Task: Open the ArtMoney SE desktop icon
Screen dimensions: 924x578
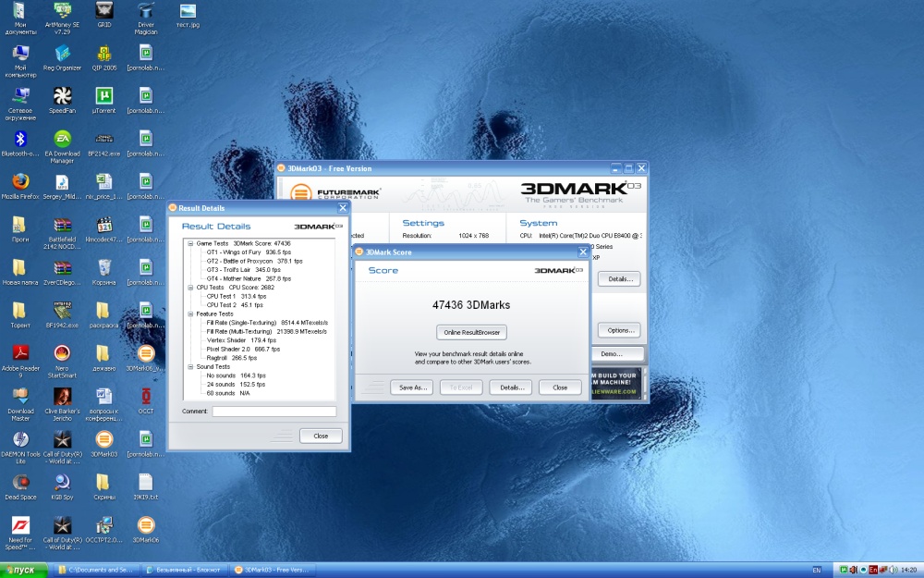Action: [x=62, y=18]
